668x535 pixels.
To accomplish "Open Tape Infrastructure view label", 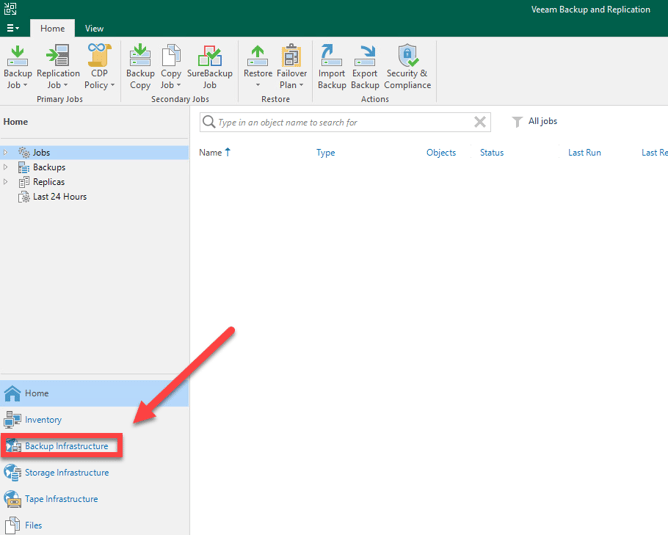I will pyautogui.click(x=61, y=499).
